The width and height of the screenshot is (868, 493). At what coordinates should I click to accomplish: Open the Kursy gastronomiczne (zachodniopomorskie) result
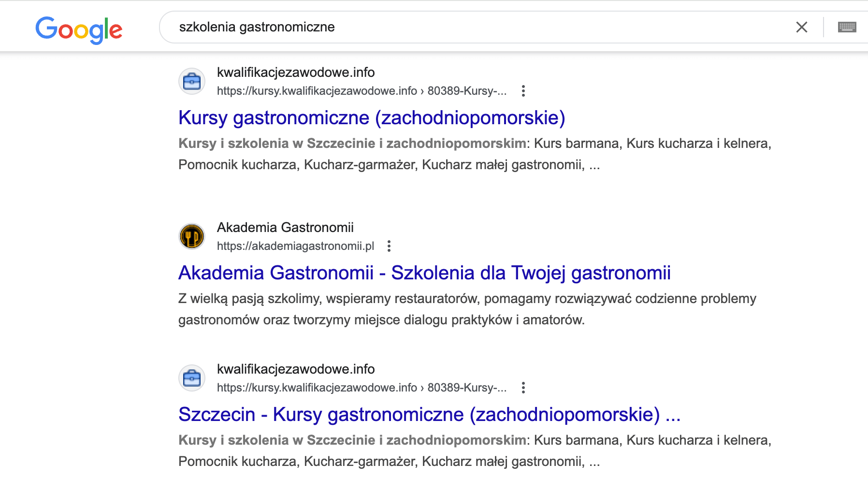click(371, 117)
